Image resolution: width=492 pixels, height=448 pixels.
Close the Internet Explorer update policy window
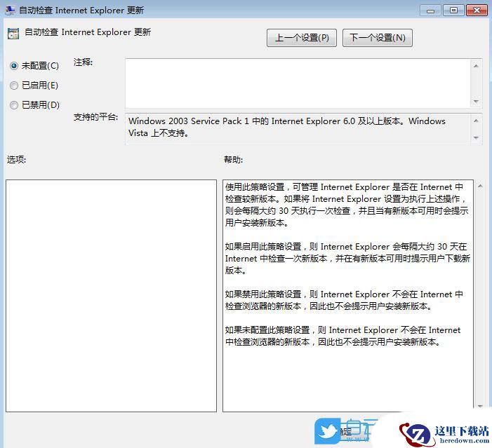(477, 10)
